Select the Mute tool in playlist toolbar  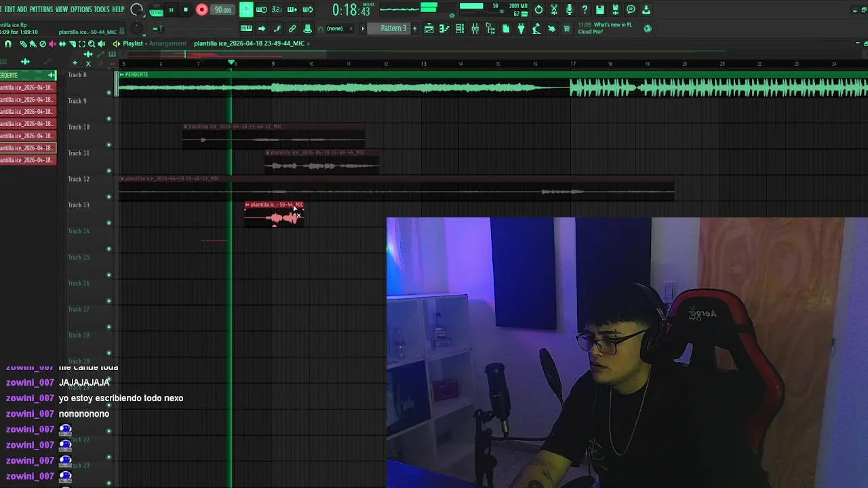click(x=52, y=43)
